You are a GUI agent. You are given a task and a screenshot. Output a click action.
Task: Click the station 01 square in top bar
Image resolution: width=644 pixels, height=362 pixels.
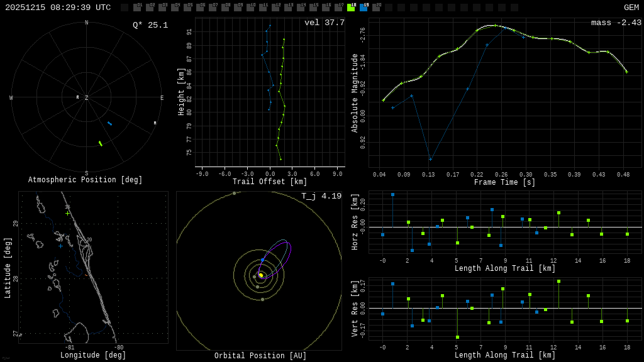click(x=137, y=7)
